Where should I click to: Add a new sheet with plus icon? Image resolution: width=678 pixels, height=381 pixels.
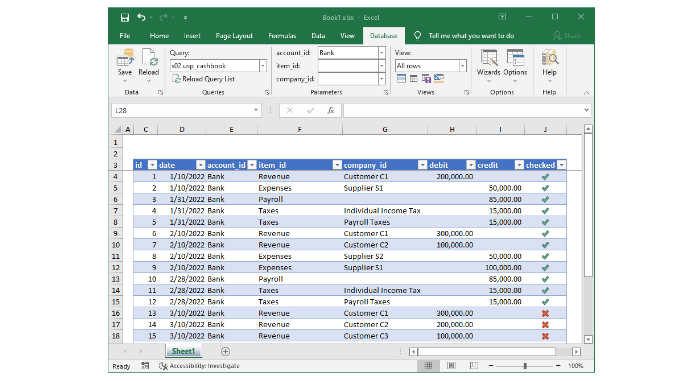[225, 352]
